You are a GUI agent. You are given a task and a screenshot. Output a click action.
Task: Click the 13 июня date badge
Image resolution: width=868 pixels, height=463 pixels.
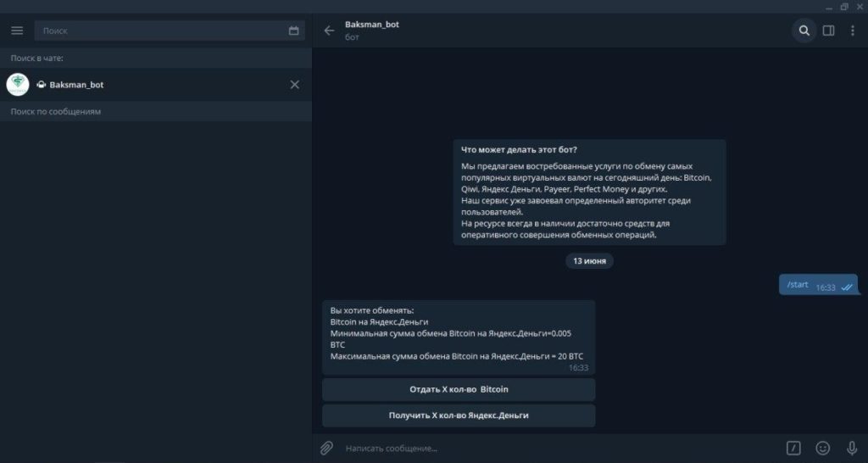pyautogui.click(x=590, y=260)
